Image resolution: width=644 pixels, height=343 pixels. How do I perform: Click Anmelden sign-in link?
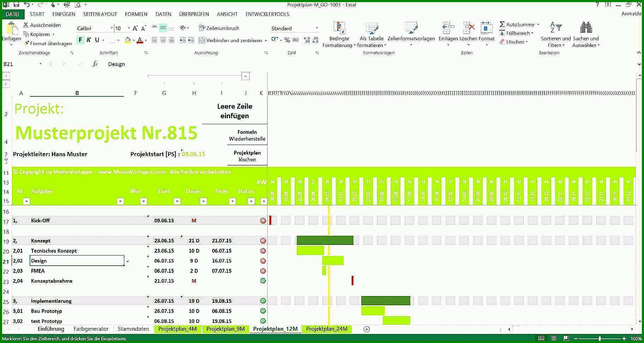631,14
